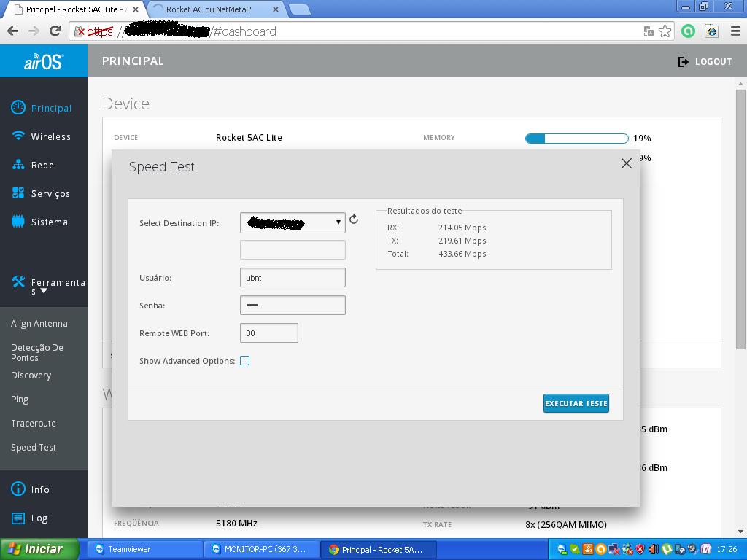Click the Memory usage progress bar
The height and width of the screenshot is (560, 747).
[x=576, y=138]
